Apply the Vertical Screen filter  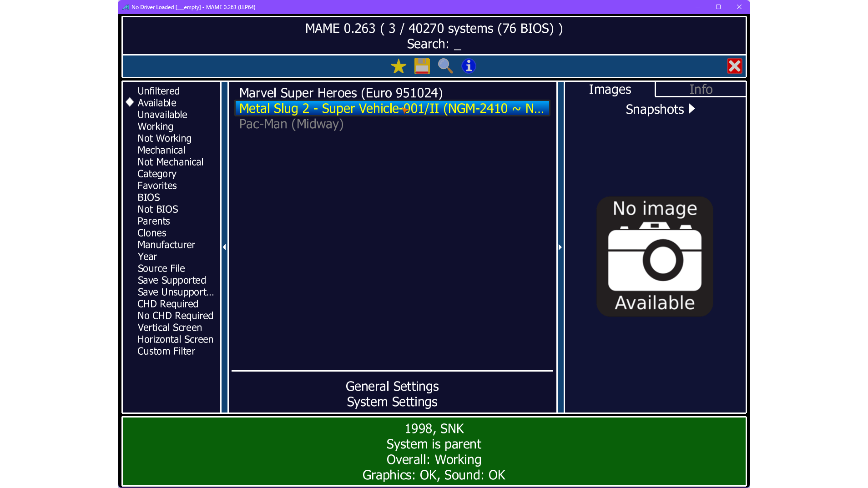coord(170,328)
